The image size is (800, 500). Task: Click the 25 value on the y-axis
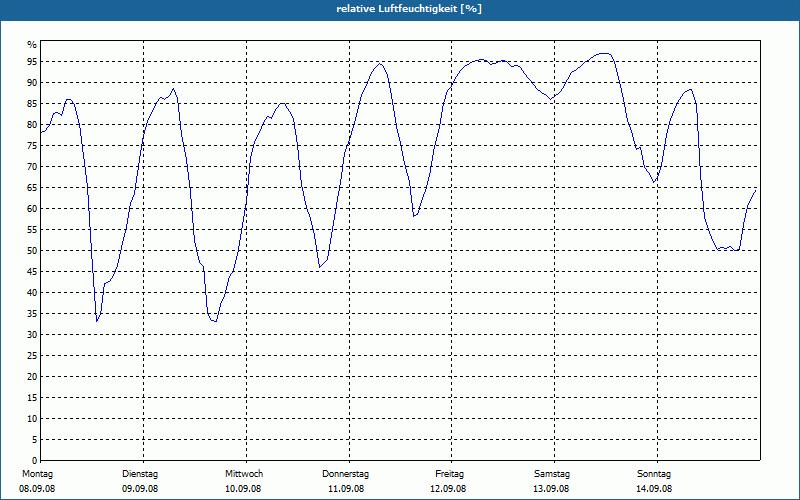tap(32, 356)
